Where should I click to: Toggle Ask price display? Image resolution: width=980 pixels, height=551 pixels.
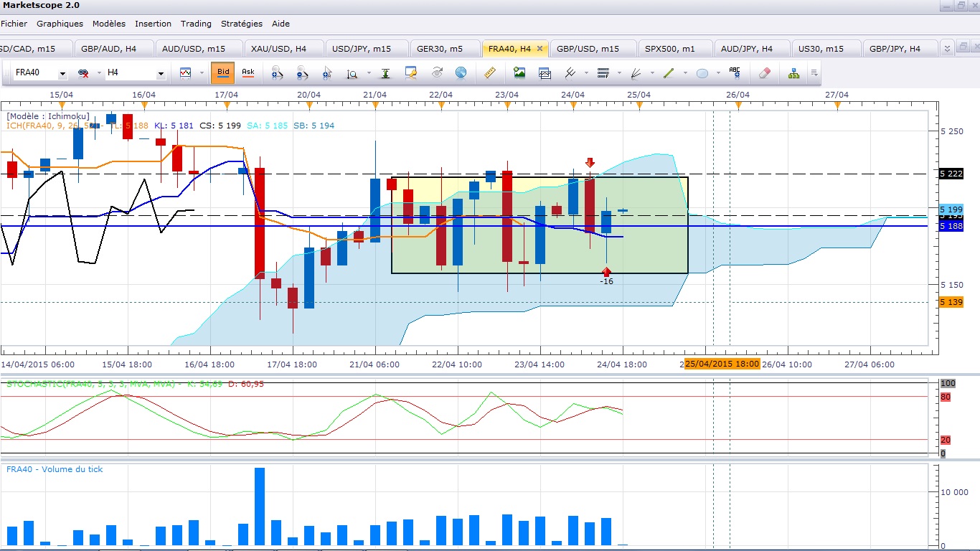(x=248, y=72)
